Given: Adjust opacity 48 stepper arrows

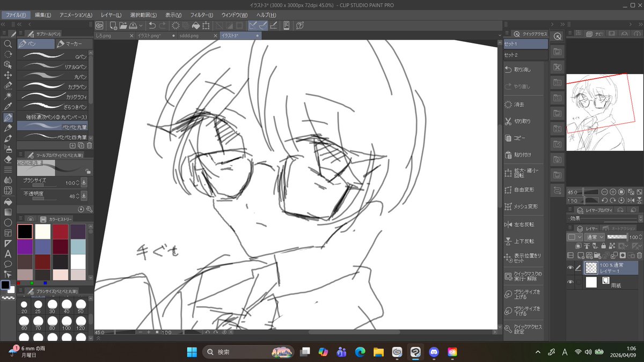Looking at the screenshot, I should (77, 196).
